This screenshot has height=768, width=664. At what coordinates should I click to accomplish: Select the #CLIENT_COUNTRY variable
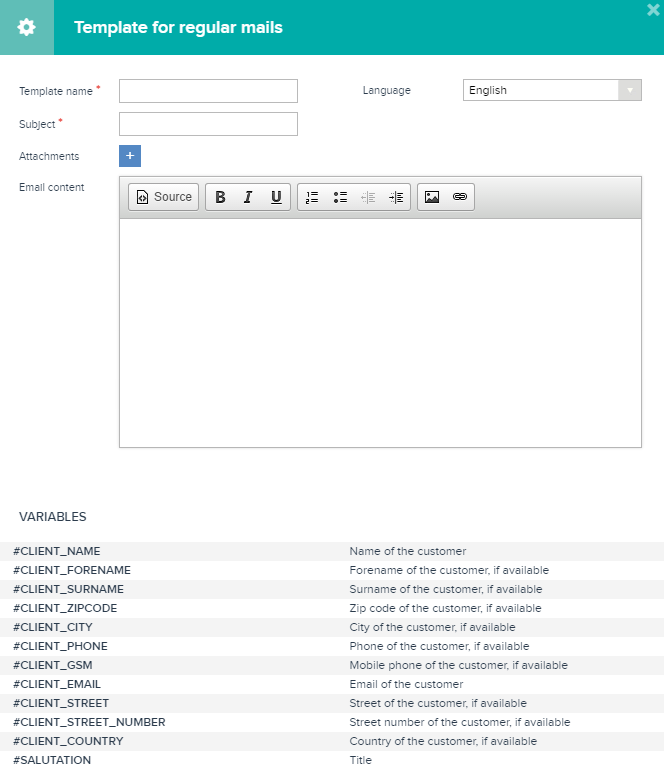click(x=69, y=742)
